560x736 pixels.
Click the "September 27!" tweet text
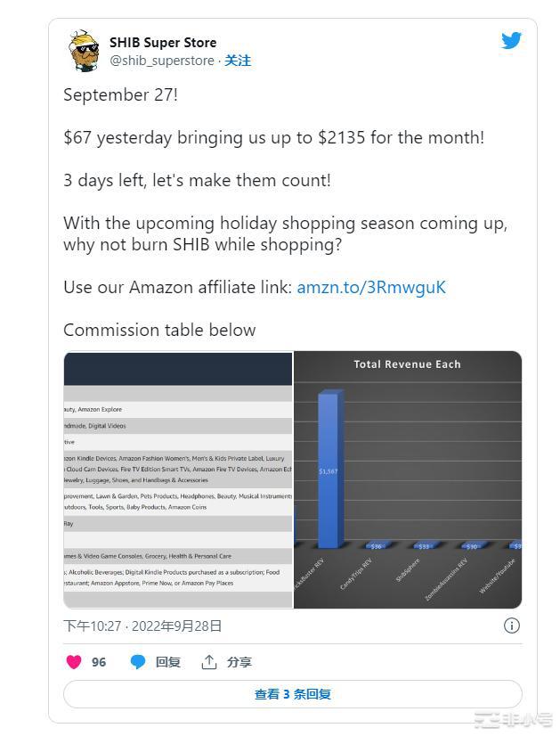pyautogui.click(x=120, y=94)
